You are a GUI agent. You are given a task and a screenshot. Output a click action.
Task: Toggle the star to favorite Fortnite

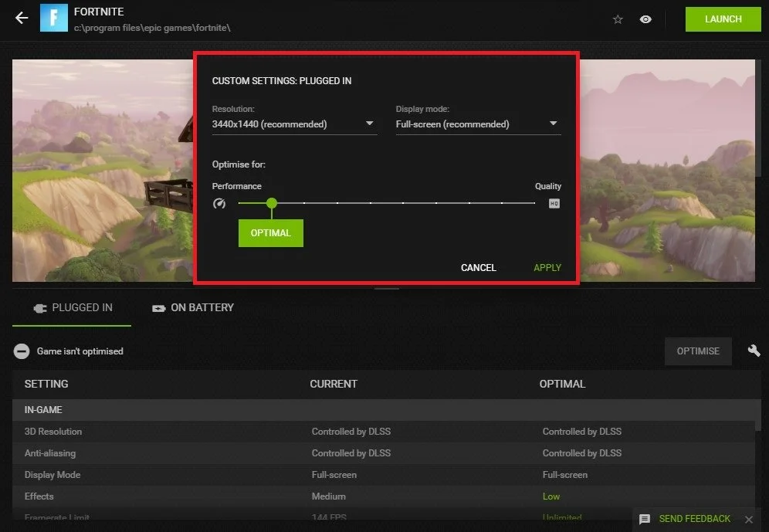pyautogui.click(x=618, y=19)
